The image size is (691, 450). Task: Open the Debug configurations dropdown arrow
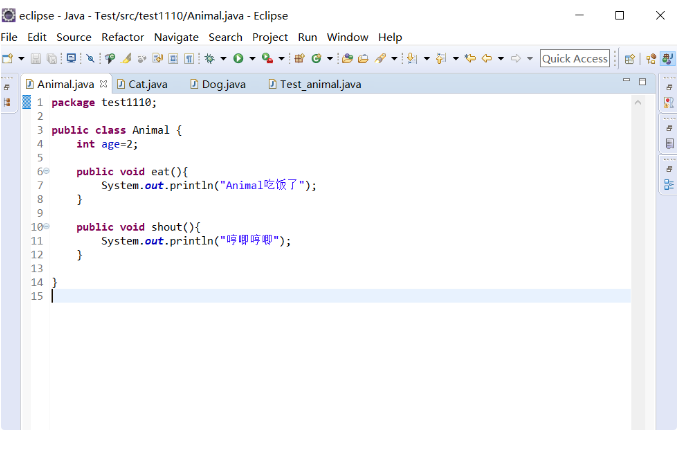(x=223, y=59)
